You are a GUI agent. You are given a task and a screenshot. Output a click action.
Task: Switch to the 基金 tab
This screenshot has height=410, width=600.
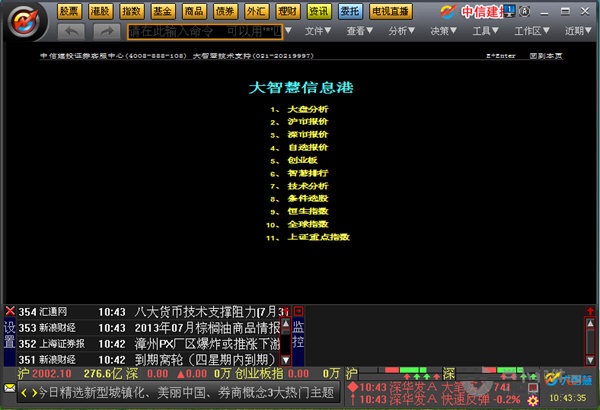163,11
